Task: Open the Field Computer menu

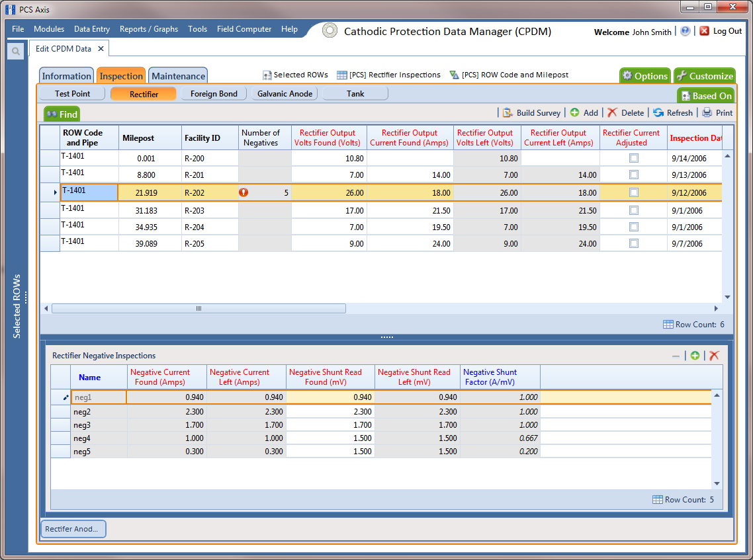Action: 244,29
